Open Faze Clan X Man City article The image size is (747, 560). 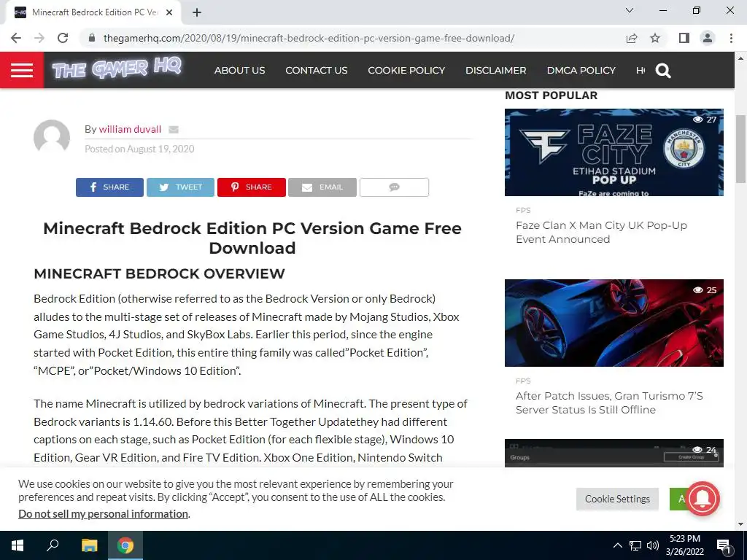point(601,233)
